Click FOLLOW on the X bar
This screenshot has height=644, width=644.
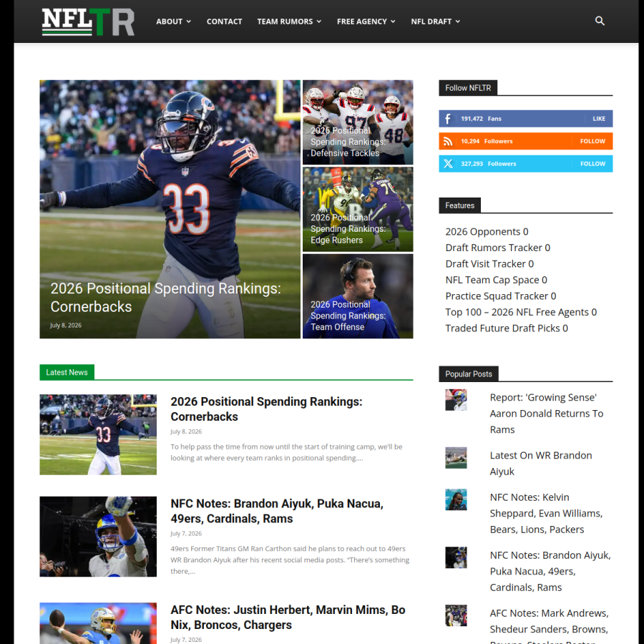tap(592, 164)
